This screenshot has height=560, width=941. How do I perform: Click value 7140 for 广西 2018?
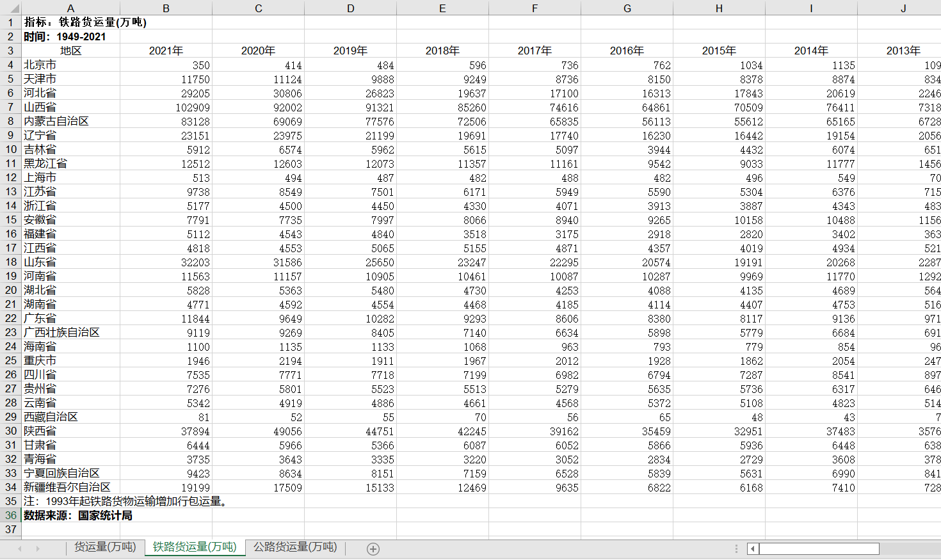click(442, 332)
